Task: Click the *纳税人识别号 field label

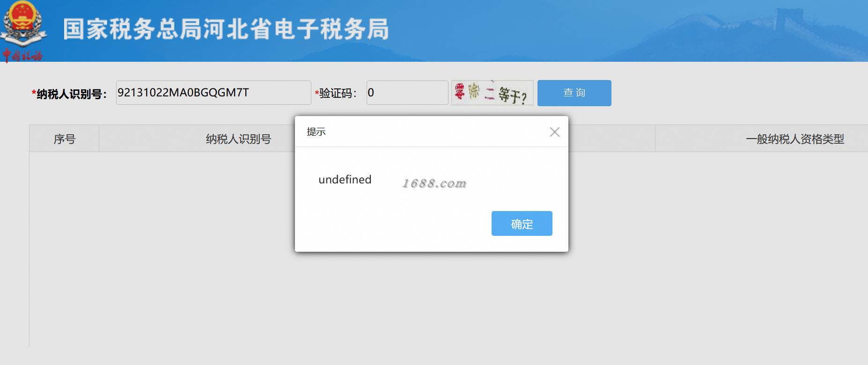Action: (x=69, y=94)
